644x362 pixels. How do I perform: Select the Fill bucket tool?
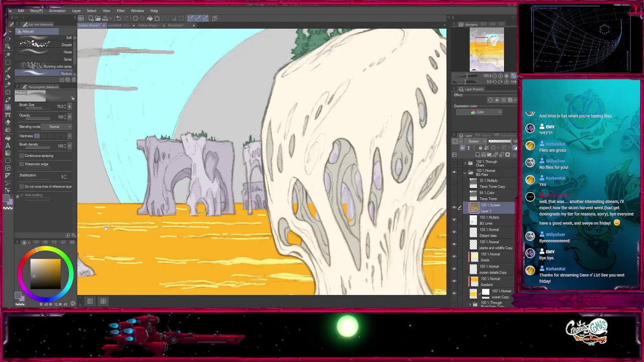tap(8, 138)
